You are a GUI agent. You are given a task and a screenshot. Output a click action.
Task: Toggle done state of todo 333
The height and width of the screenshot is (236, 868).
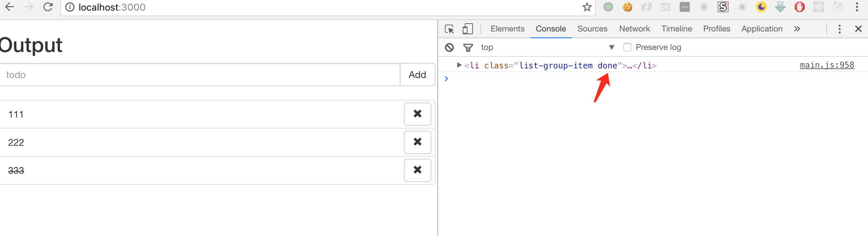tap(16, 170)
